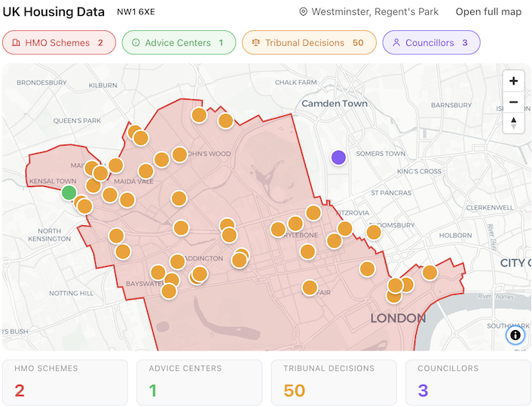Select tribunal marker near St John's Wood
The image size is (532, 407).
point(179,155)
